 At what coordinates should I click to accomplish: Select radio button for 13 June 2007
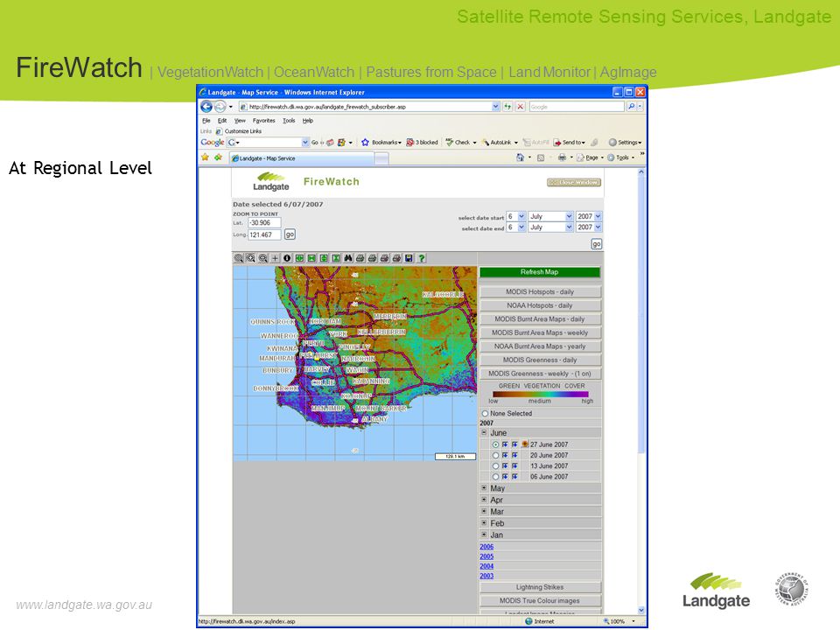(x=495, y=466)
